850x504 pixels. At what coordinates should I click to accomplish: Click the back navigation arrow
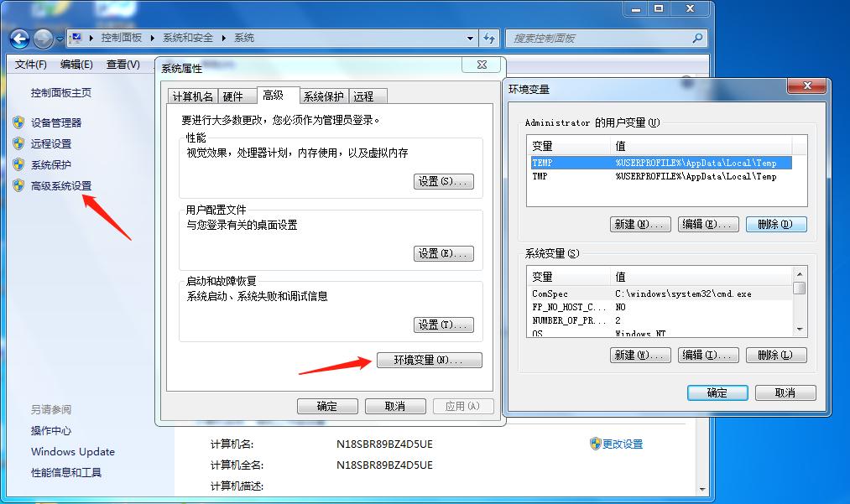(18, 39)
